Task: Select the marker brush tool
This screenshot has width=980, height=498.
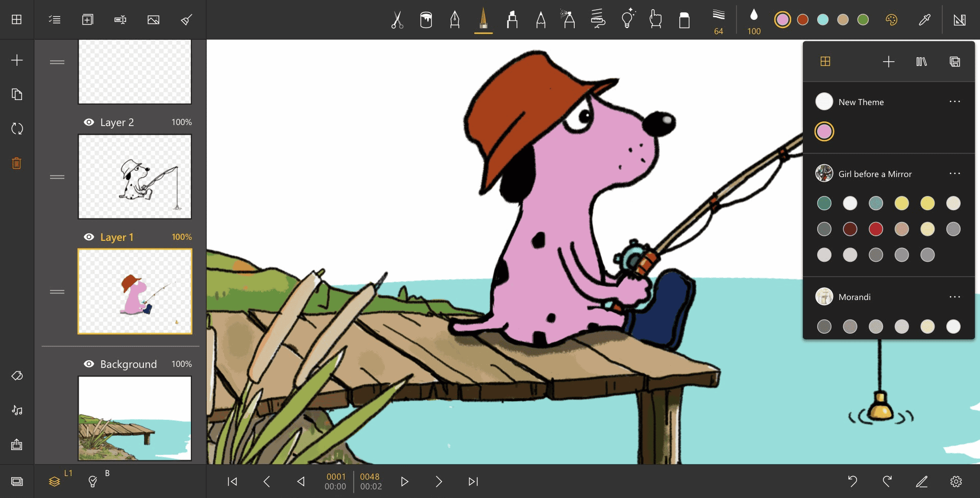Action: click(x=512, y=19)
